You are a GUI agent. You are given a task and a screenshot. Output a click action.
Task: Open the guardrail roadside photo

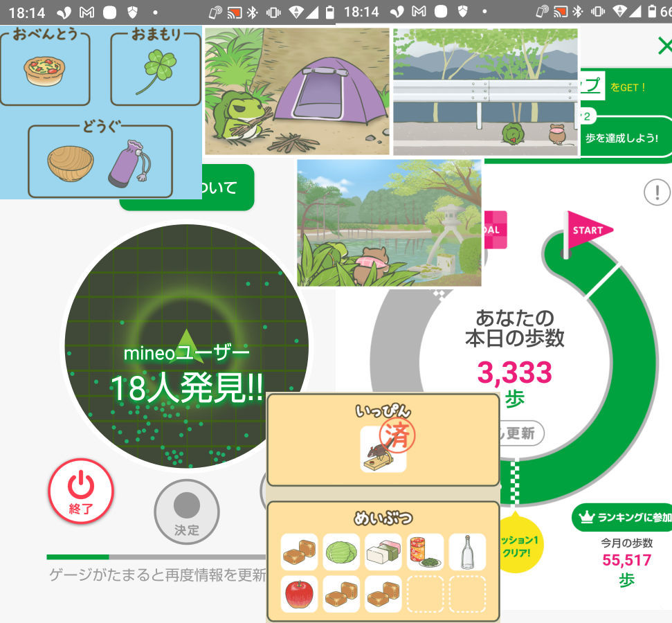tap(486, 92)
